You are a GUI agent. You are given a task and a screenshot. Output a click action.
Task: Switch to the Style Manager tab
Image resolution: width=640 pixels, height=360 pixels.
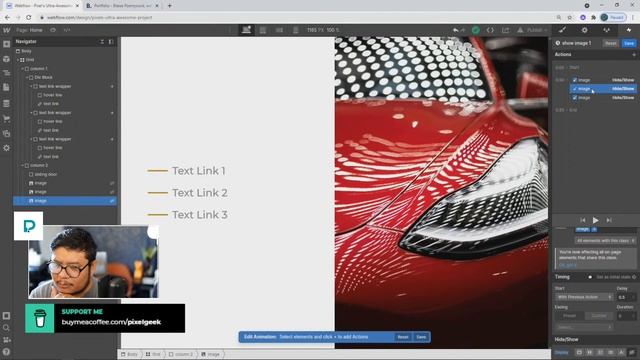607,30
